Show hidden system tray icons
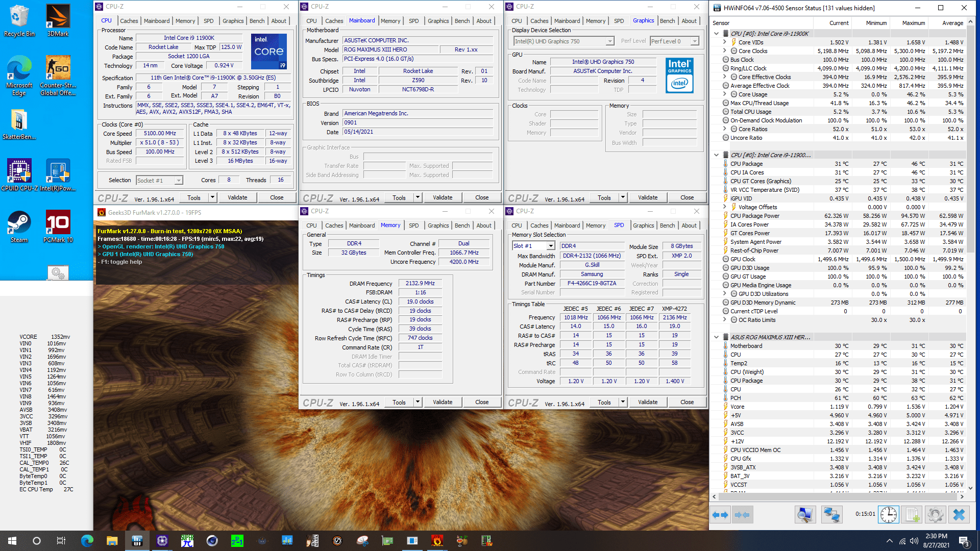Screen dimensions: 980x551 point(889,541)
